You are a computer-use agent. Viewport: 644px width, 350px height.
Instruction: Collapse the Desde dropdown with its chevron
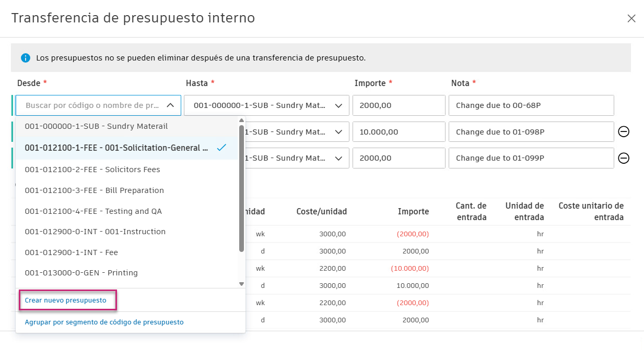[171, 105]
